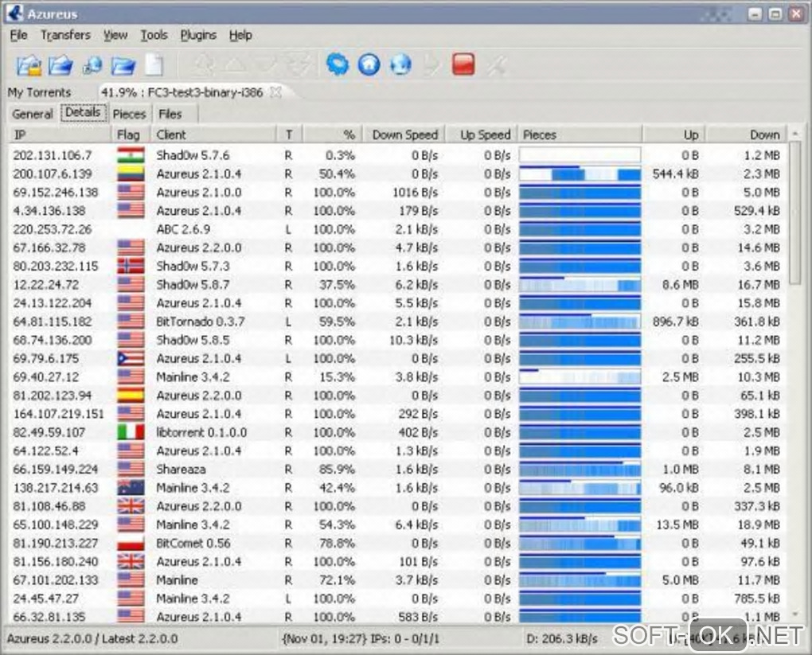
Task: Click the greyed-out Remove X icon
Action: pyautogui.click(x=496, y=65)
